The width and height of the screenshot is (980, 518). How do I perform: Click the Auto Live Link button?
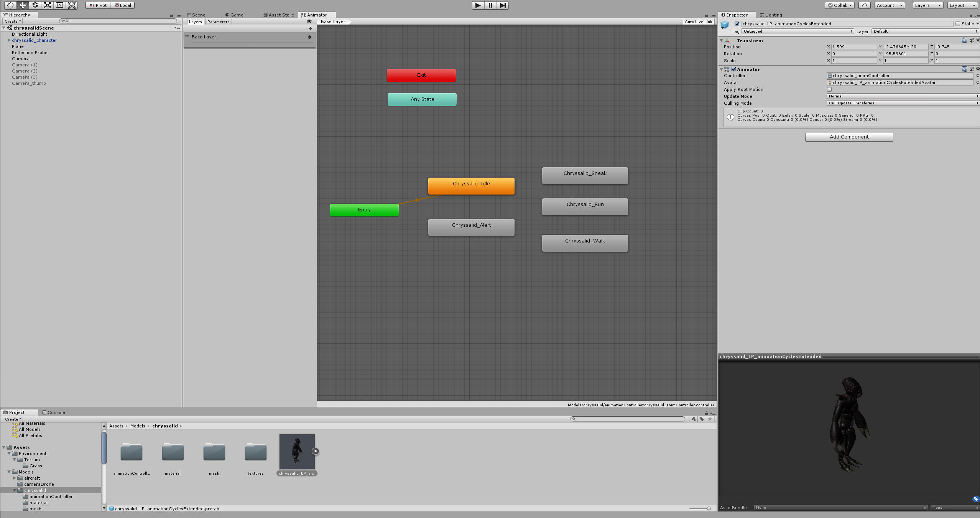[698, 22]
